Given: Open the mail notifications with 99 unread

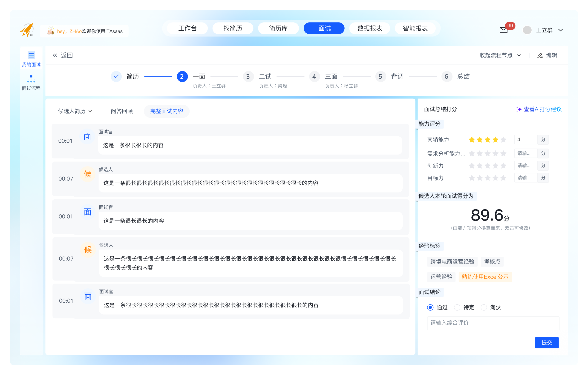Looking at the screenshot, I should [x=504, y=30].
